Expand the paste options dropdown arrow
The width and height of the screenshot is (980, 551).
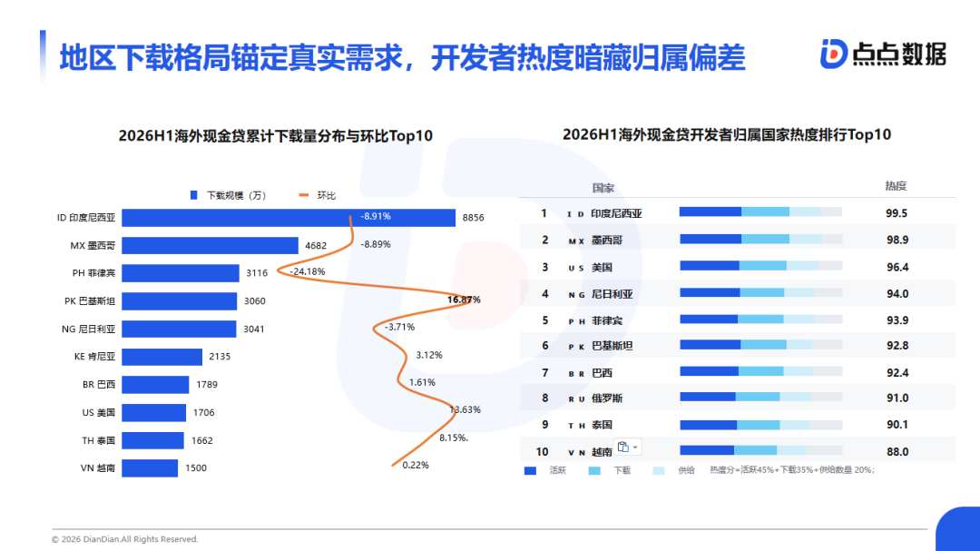coord(635,448)
